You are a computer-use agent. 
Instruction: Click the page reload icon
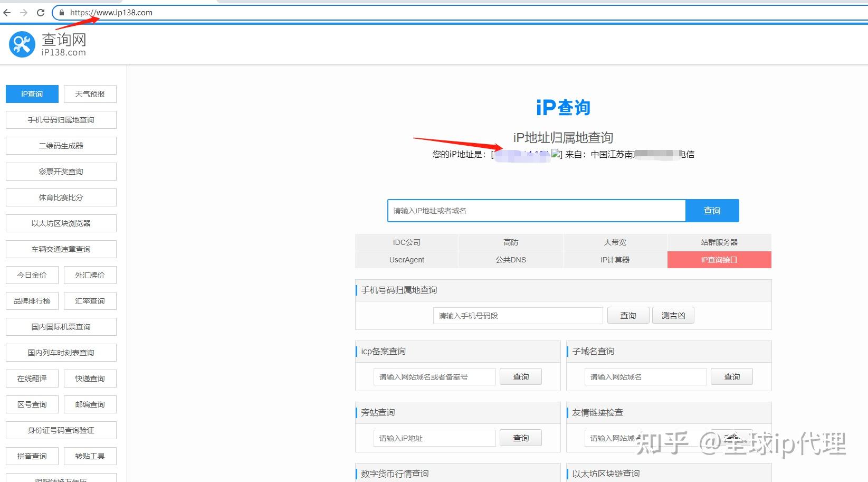(41, 12)
